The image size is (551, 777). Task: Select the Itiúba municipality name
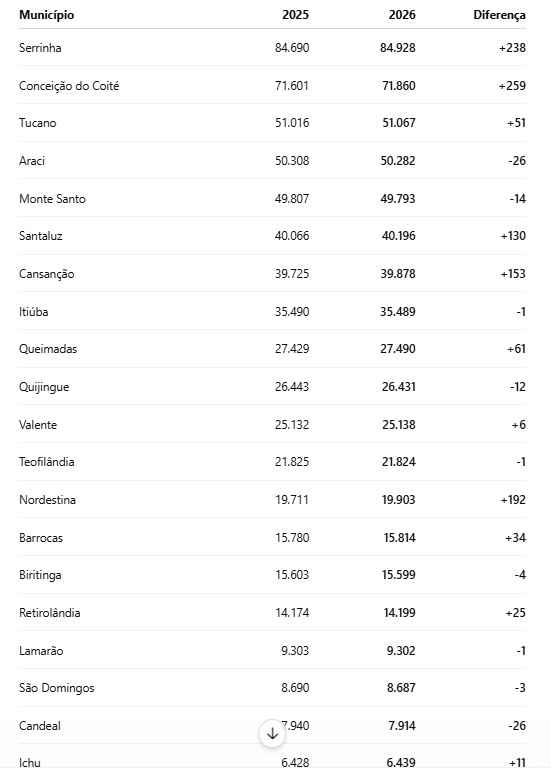pyautogui.click(x=34, y=312)
